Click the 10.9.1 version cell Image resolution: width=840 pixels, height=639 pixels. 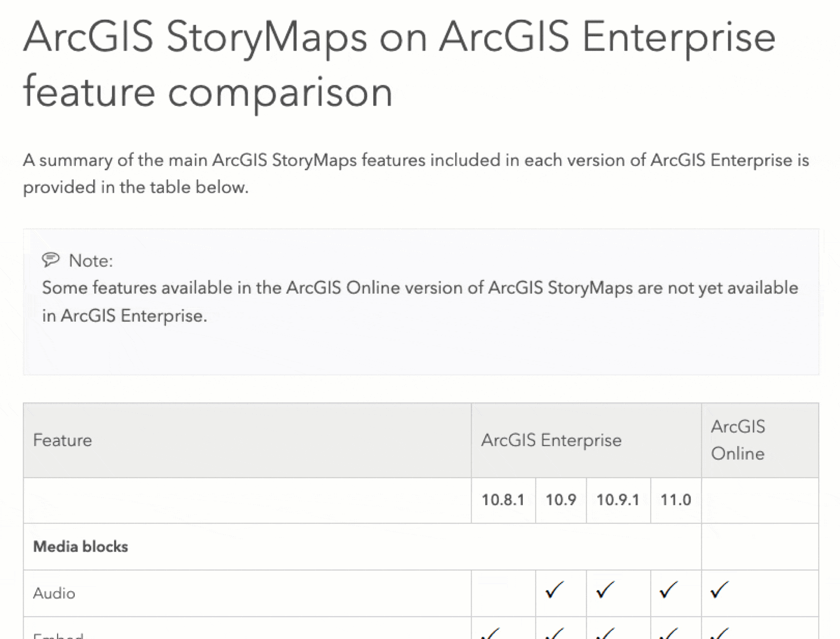618,500
